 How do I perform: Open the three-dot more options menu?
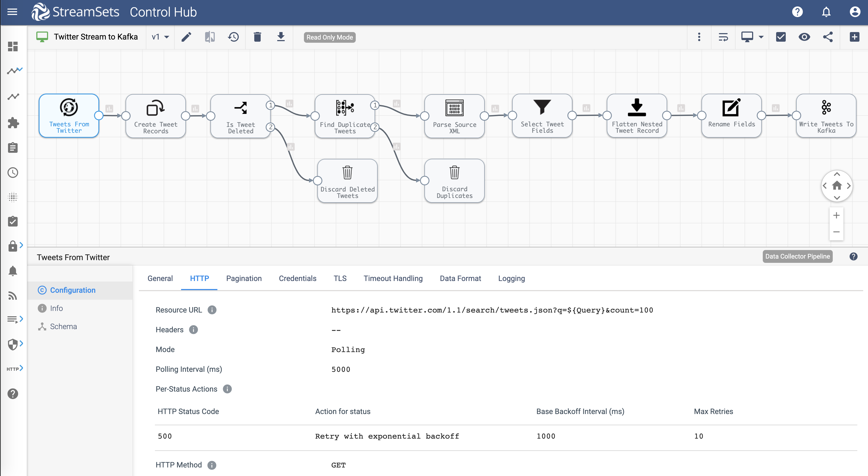699,37
